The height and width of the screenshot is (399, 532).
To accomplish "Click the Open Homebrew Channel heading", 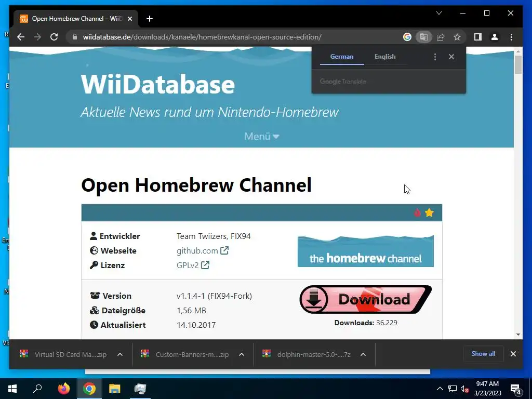I will pos(196,185).
